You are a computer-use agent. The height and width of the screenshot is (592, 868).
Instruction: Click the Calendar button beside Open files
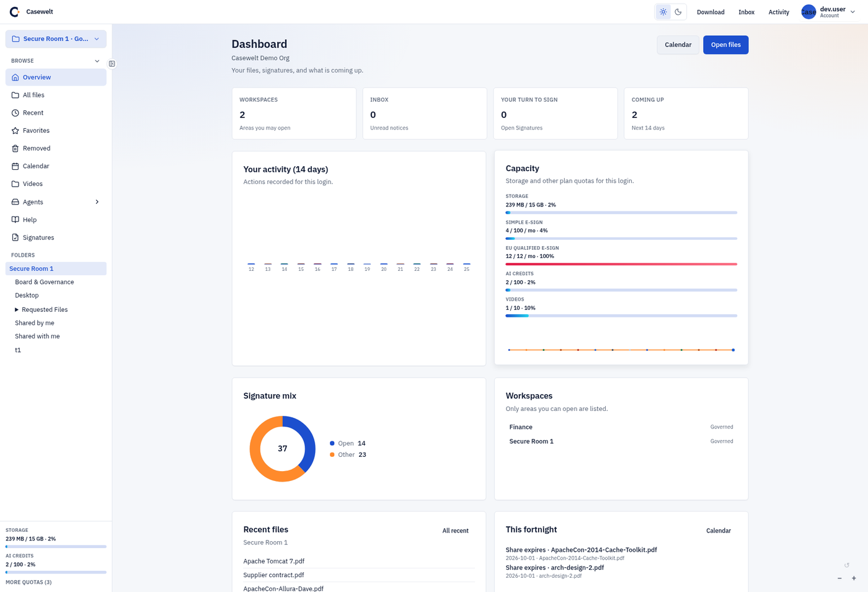pyautogui.click(x=678, y=45)
